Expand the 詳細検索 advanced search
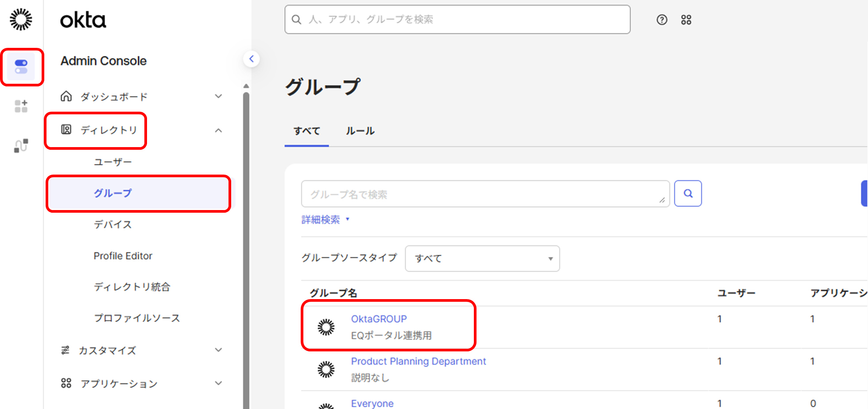 pos(325,220)
